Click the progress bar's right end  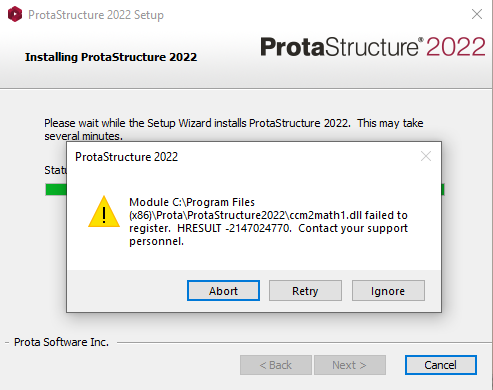(443, 189)
